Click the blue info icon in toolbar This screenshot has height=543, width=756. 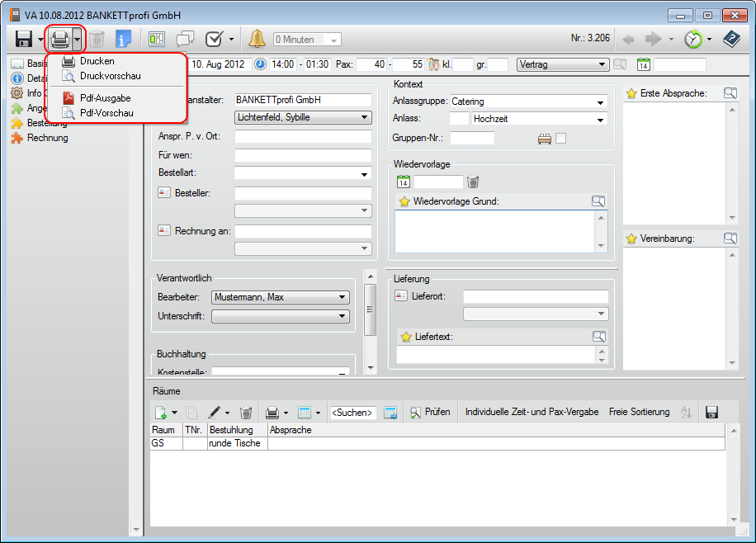point(124,39)
